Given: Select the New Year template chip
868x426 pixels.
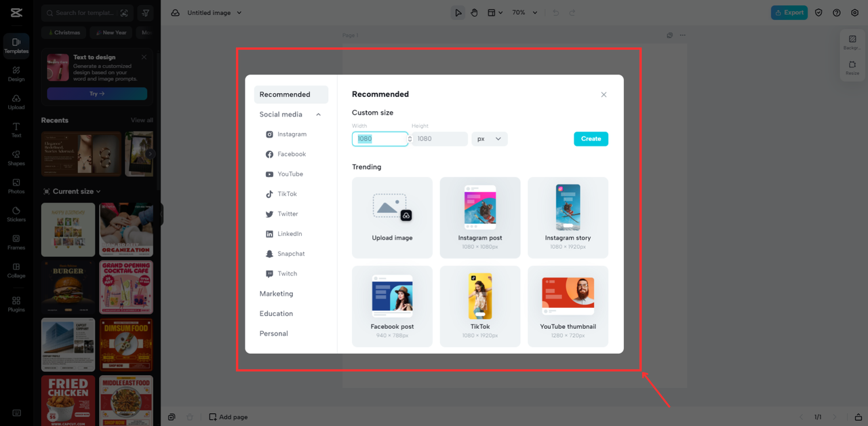Looking at the screenshot, I should click(x=111, y=33).
